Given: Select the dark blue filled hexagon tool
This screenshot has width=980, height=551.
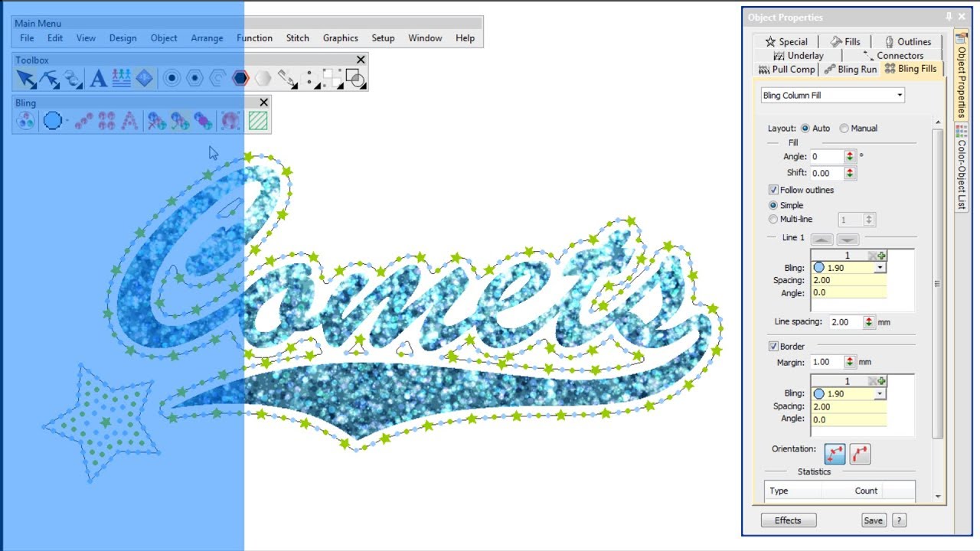Looking at the screenshot, I should [240, 78].
